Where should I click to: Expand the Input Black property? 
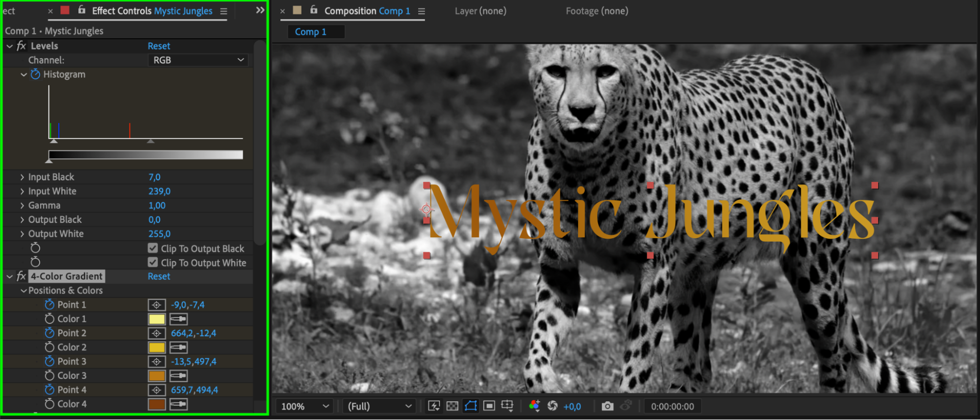[x=22, y=177]
